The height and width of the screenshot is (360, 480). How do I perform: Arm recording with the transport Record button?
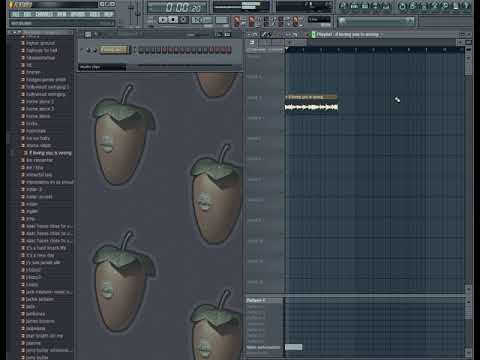(x=183, y=20)
